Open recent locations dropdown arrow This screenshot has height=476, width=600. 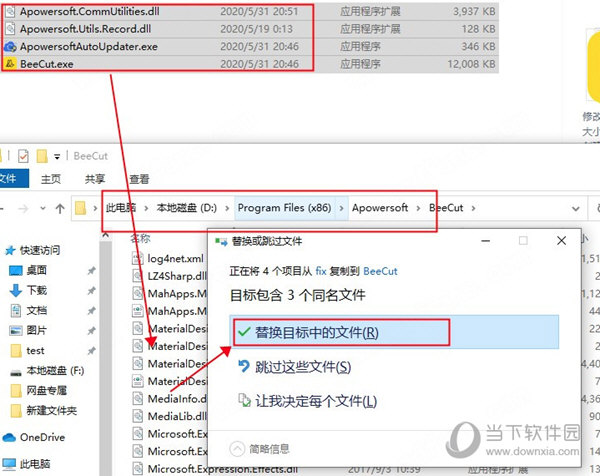pos(43,209)
